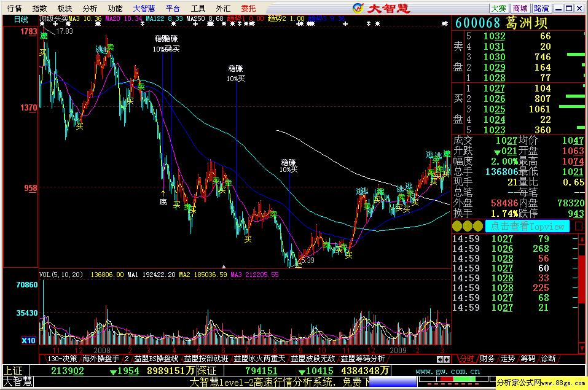Click buy level 5 price 1023
Viewport: 588px width, 390px height.
tap(494, 130)
